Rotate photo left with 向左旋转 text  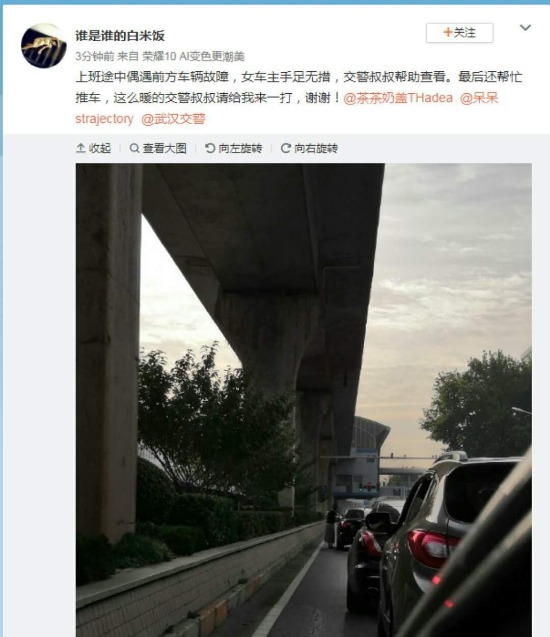click(x=240, y=148)
